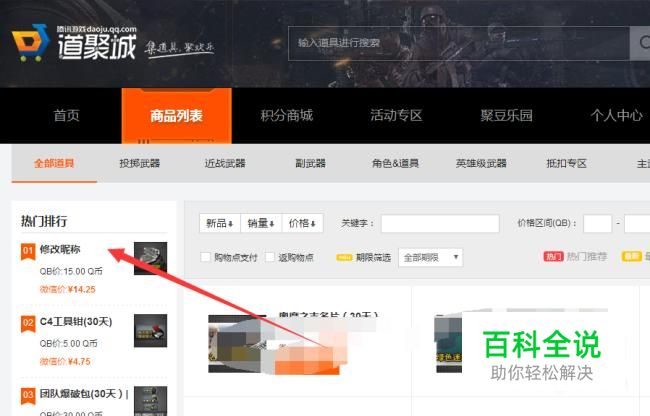
Task: Open the 全部期限 dropdown
Action: 430,257
